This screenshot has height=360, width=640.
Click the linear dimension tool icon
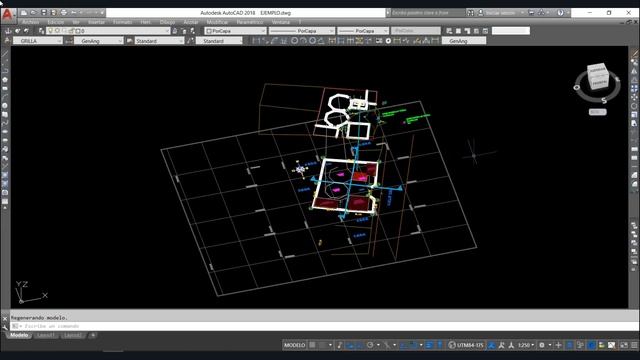click(x=256, y=41)
